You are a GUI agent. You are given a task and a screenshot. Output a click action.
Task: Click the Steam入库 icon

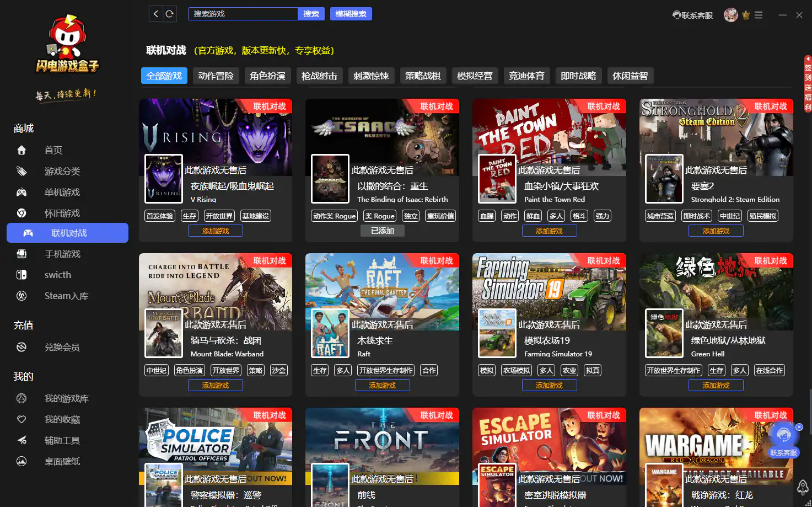[x=21, y=296]
